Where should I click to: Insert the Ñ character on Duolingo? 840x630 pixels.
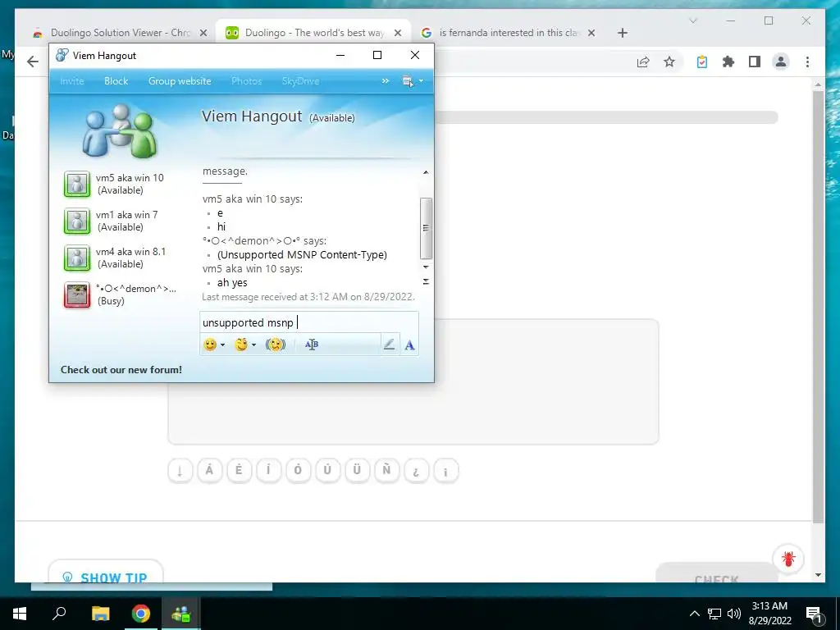[386, 471]
